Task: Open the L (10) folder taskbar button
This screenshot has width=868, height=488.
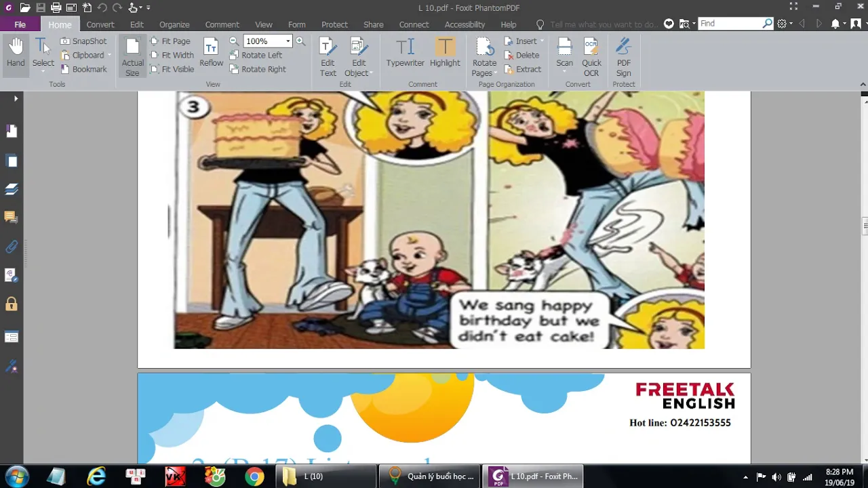Action: coord(326,476)
